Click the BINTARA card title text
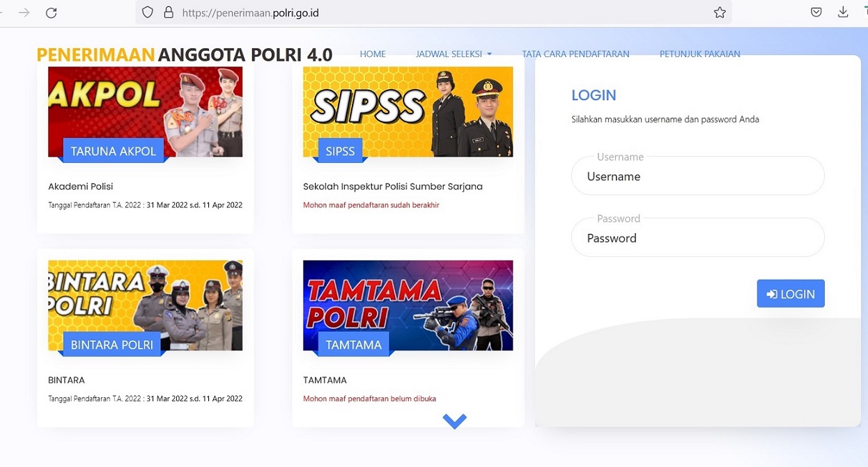Image resolution: width=868 pixels, height=467 pixels. tap(67, 380)
